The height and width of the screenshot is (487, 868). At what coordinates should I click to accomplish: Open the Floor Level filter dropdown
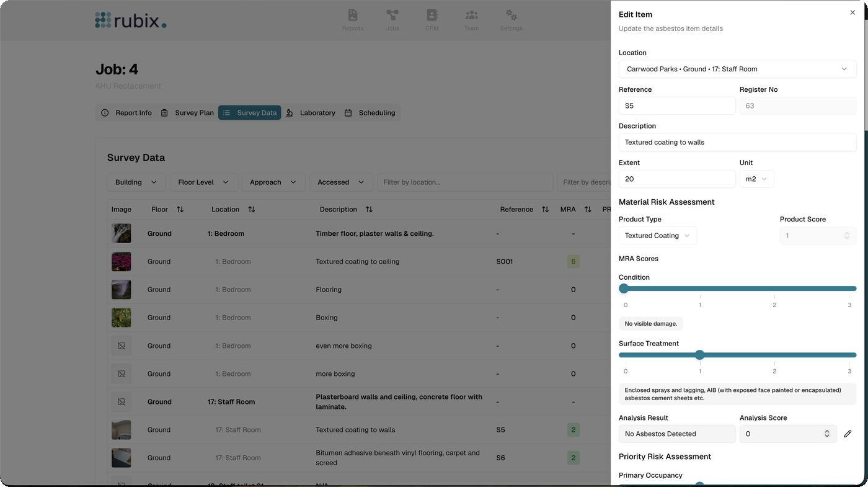(203, 182)
